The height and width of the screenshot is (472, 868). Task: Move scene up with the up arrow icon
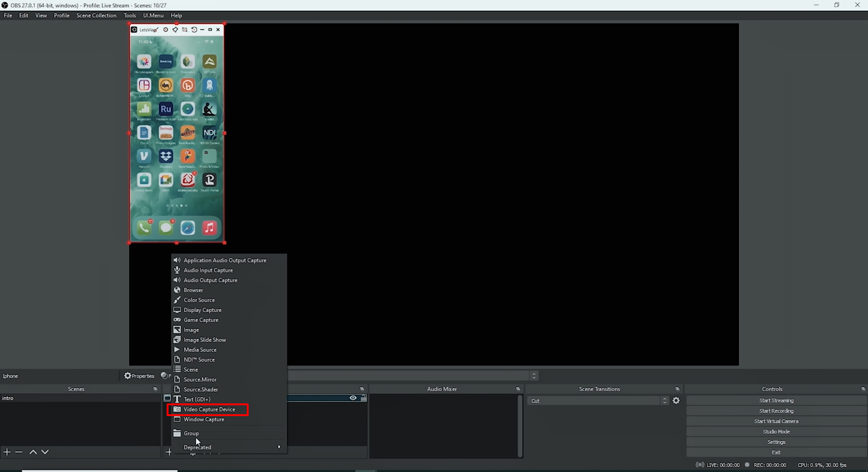(x=33, y=452)
